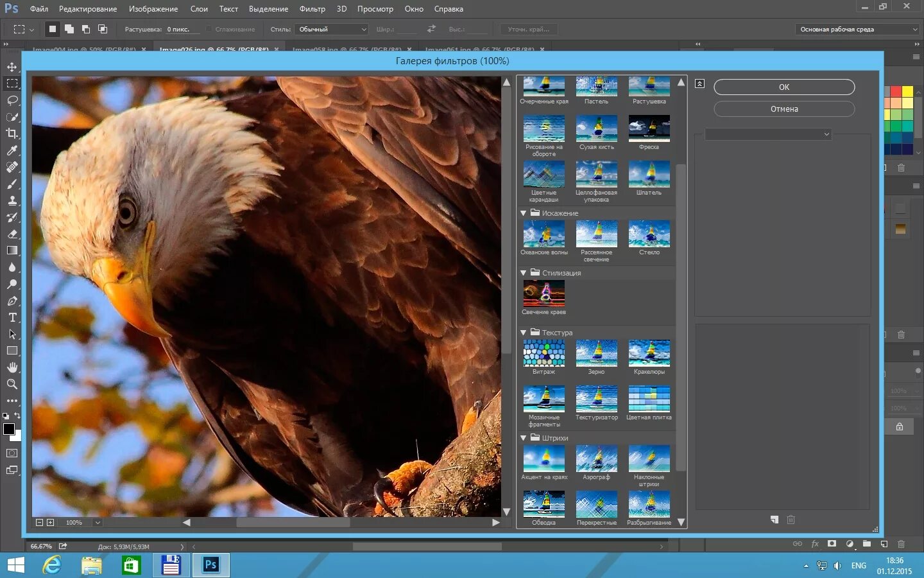Enable add-to-selection mode in options bar
The width and height of the screenshot is (924, 578).
click(x=69, y=29)
